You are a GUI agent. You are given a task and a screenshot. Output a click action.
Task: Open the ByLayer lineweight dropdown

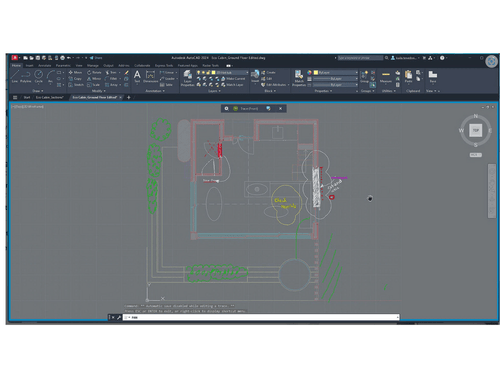(x=335, y=79)
